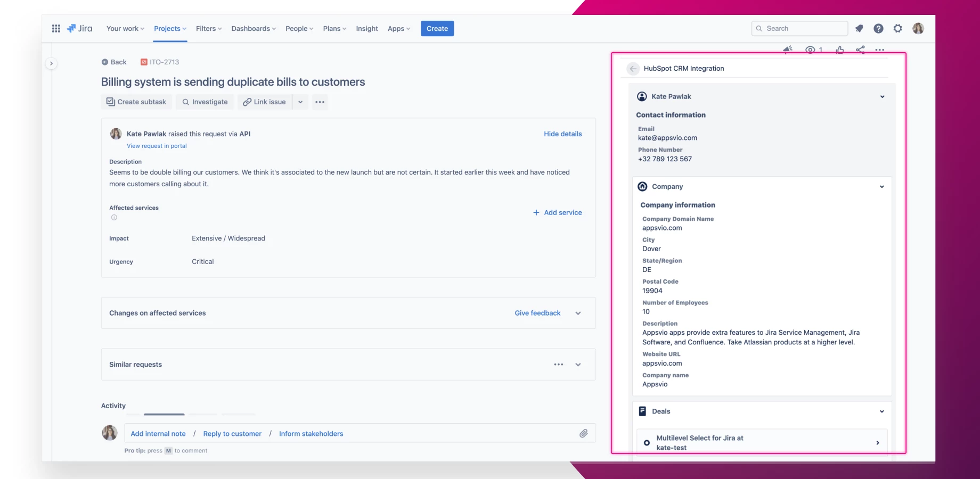Click in the Search field
This screenshot has height=479, width=980.
click(x=799, y=29)
